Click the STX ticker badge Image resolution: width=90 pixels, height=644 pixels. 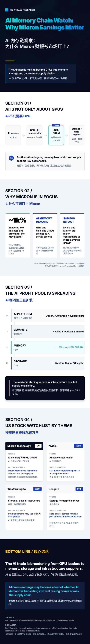click(x=79, y=489)
